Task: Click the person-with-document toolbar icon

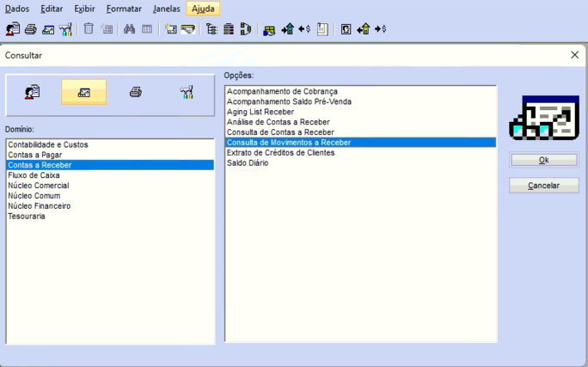Action: (13, 29)
